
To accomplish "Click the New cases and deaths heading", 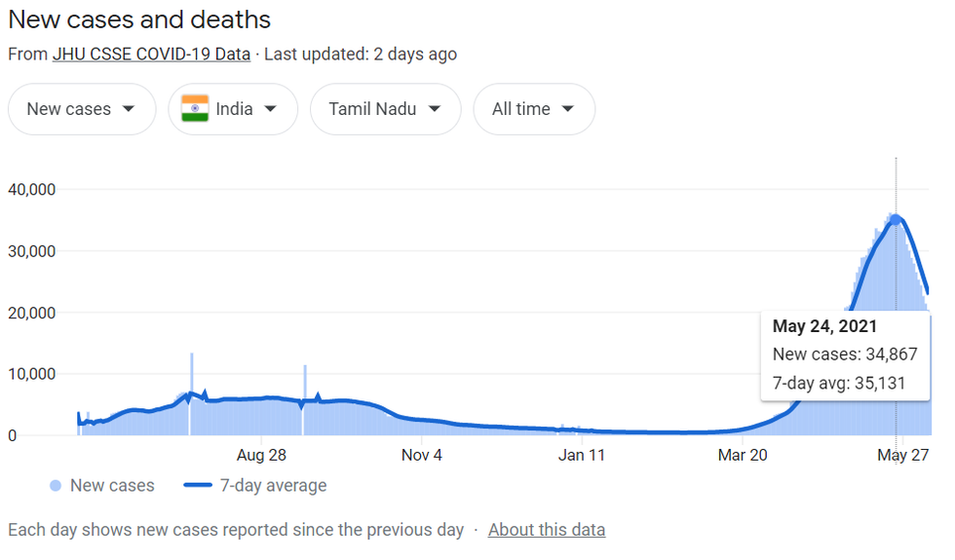I will (x=139, y=19).
